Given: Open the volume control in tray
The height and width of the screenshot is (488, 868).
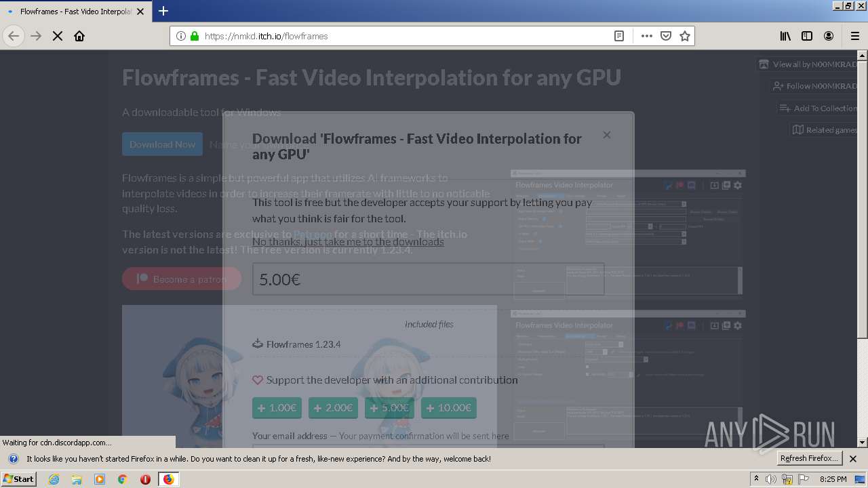Looking at the screenshot, I should [x=771, y=479].
